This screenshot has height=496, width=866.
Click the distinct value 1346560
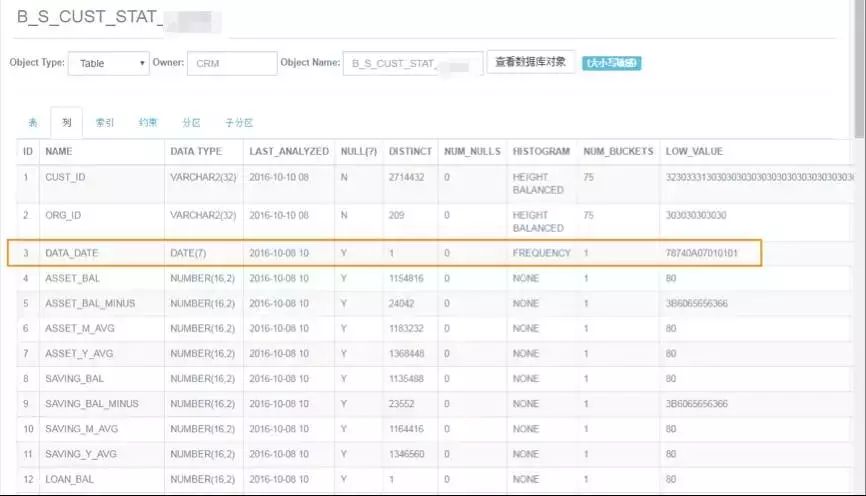click(x=406, y=454)
